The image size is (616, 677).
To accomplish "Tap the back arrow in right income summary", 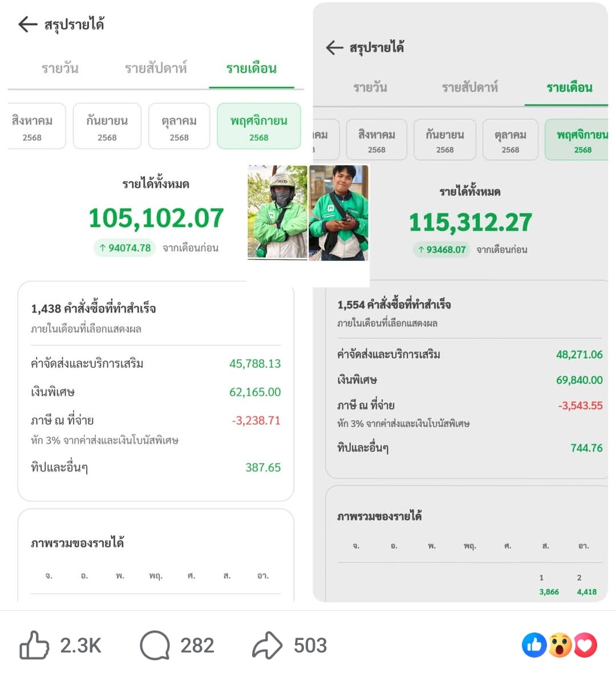I will click(335, 47).
